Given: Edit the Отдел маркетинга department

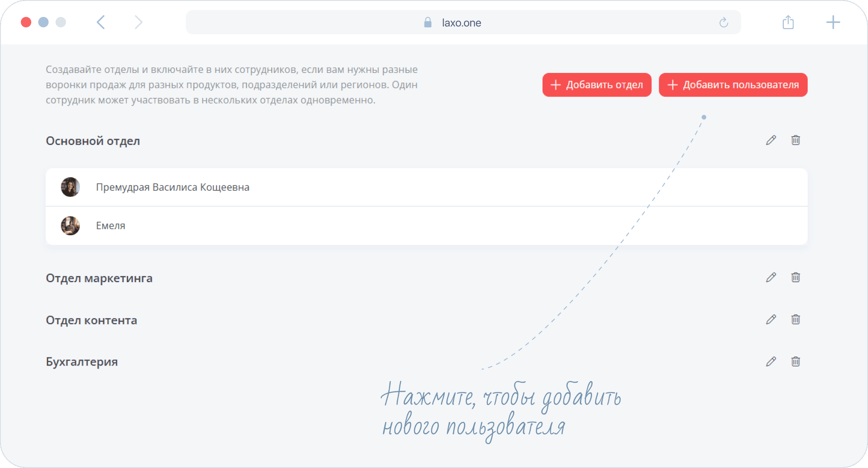Looking at the screenshot, I should [x=771, y=277].
